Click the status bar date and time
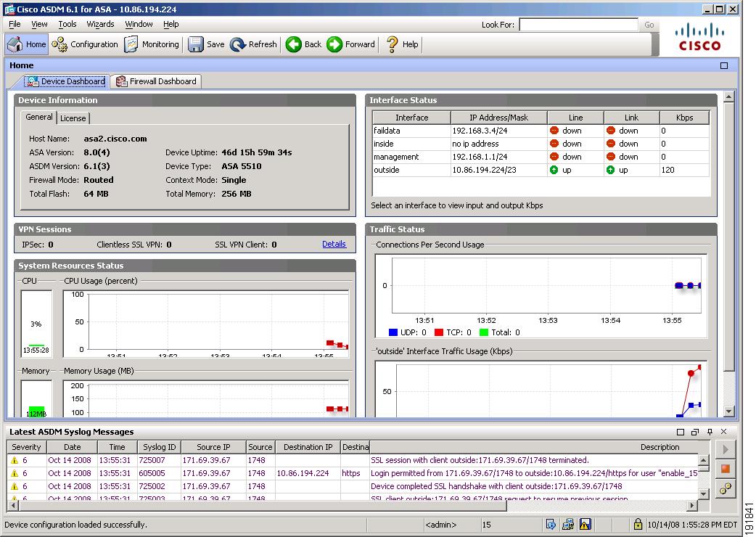 692,525
